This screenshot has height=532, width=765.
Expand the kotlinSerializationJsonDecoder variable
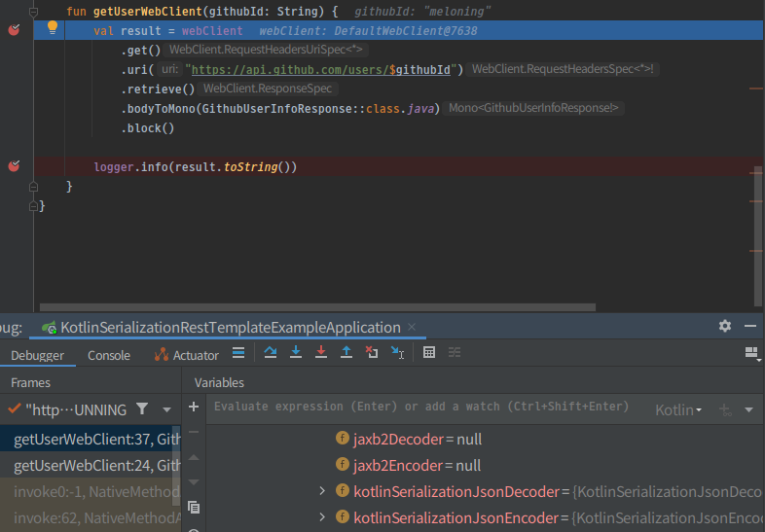pyautogui.click(x=322, y=490)
